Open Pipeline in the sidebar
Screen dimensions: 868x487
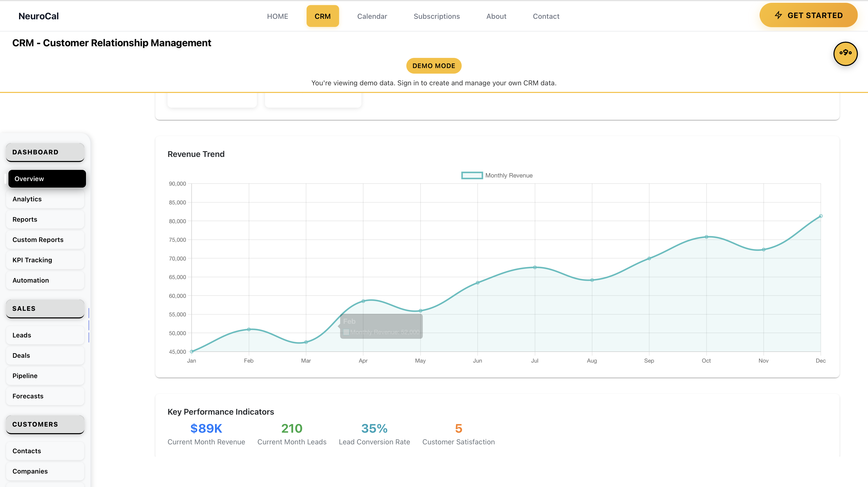(45, 376)
